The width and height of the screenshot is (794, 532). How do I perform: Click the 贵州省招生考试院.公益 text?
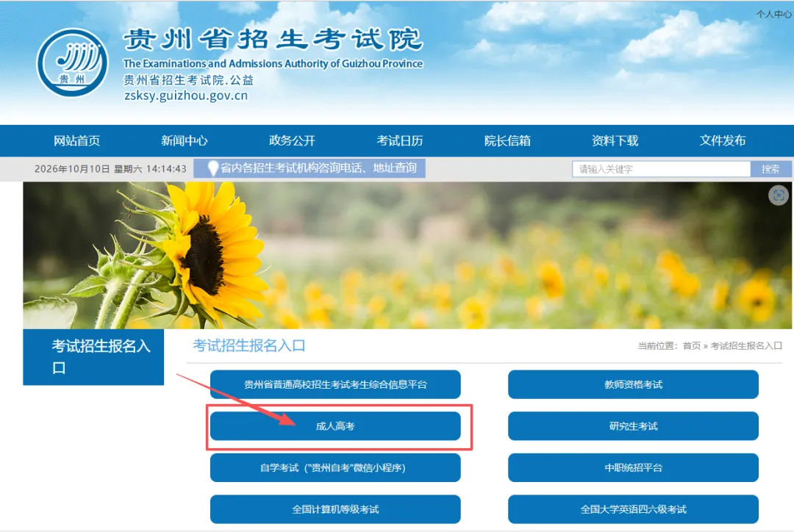pos(188,80)
